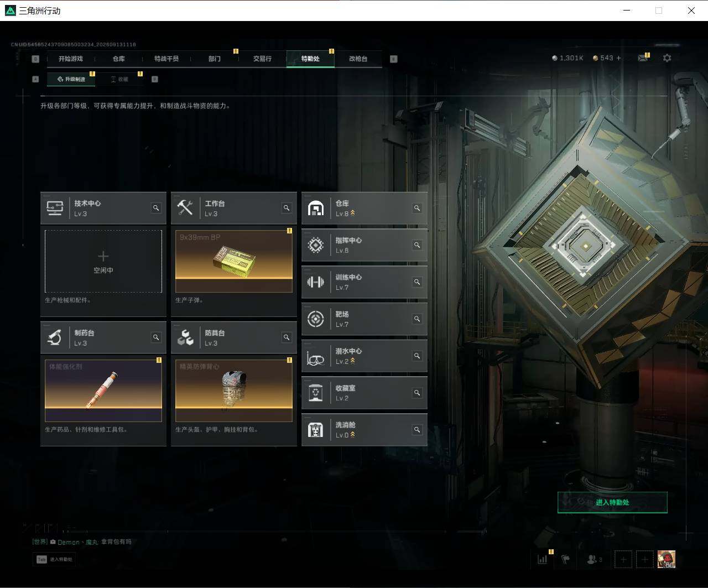Click the empty squad slot beside the avatar
Screen dimensions: 708x588
click(645, 559)
